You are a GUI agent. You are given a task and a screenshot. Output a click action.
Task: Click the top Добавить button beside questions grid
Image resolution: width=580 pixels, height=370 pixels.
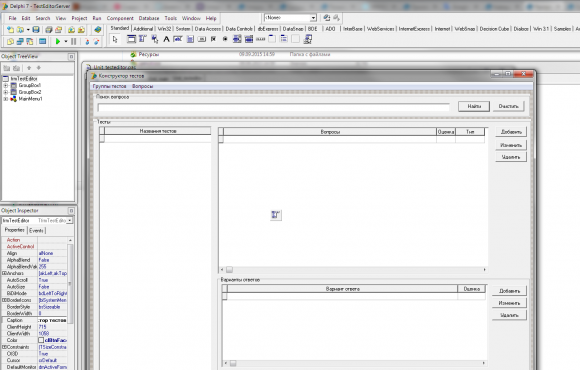511,132
